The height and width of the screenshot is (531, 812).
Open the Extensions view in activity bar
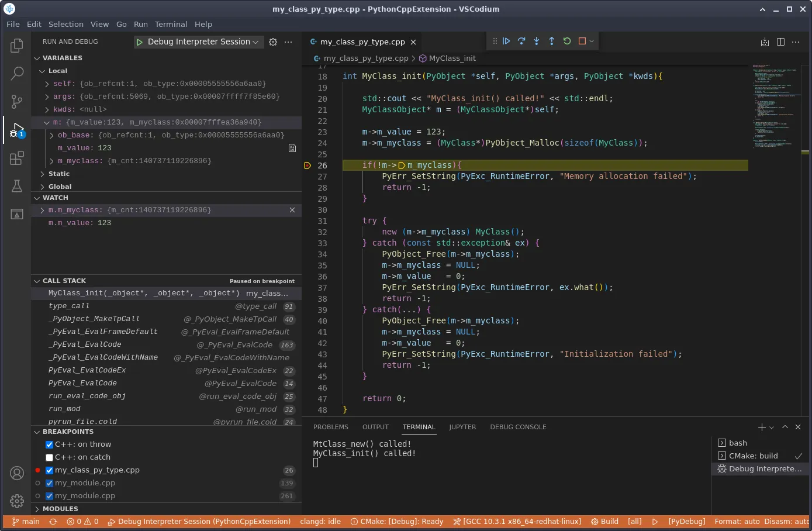click(x=17, y=158)
